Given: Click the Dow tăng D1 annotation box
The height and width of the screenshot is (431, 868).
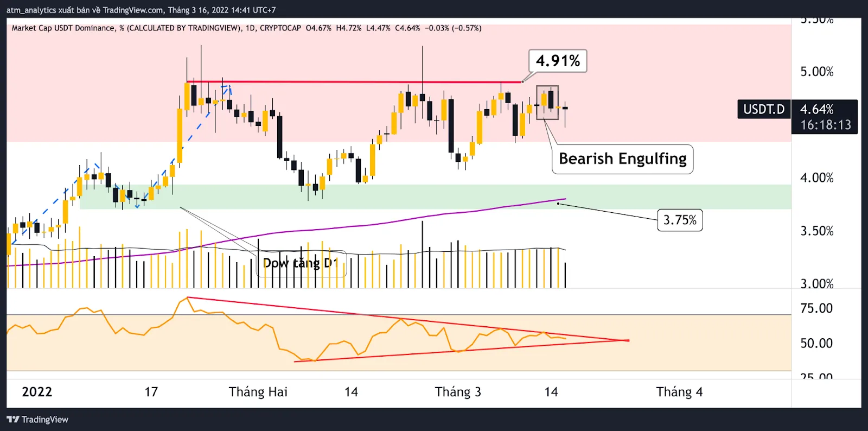Looking at the screenshot, I should tap(301, 264).
